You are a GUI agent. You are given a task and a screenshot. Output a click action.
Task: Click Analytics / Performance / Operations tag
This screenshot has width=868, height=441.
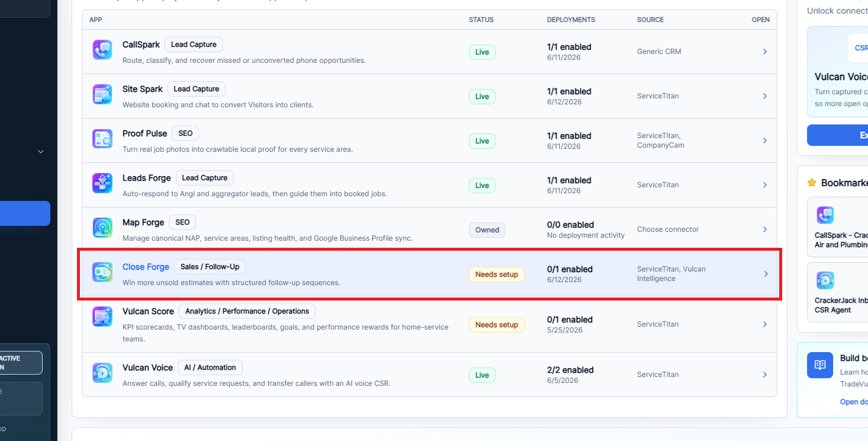tap(247, 311)
